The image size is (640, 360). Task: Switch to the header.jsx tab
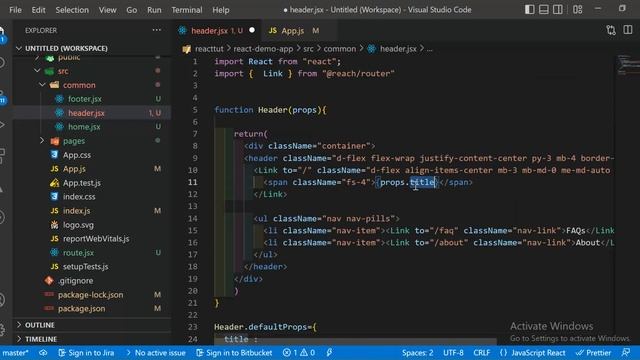pos(216,31)
